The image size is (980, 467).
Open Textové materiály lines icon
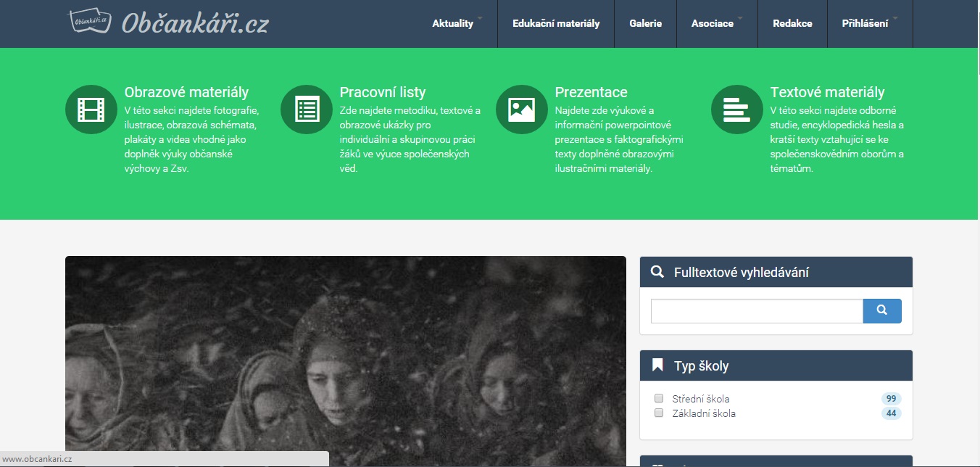click(736, 109)
